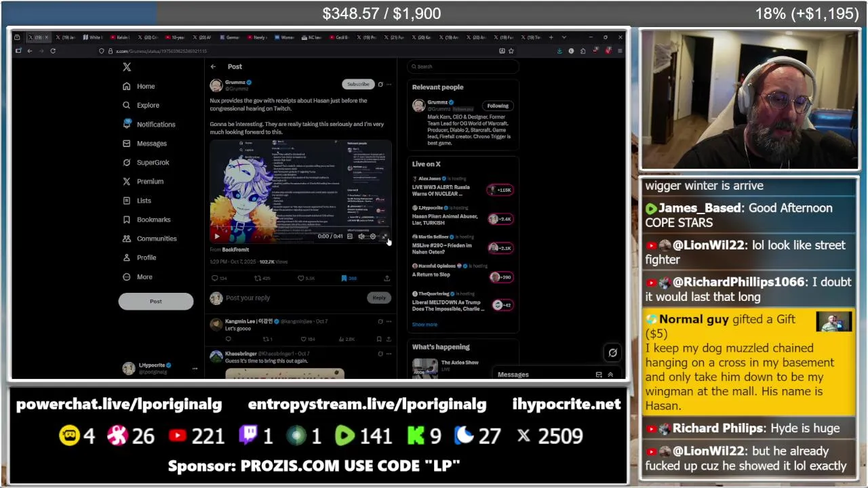Open Notifications in sidebar
The image size is (868, 488).
149,124
